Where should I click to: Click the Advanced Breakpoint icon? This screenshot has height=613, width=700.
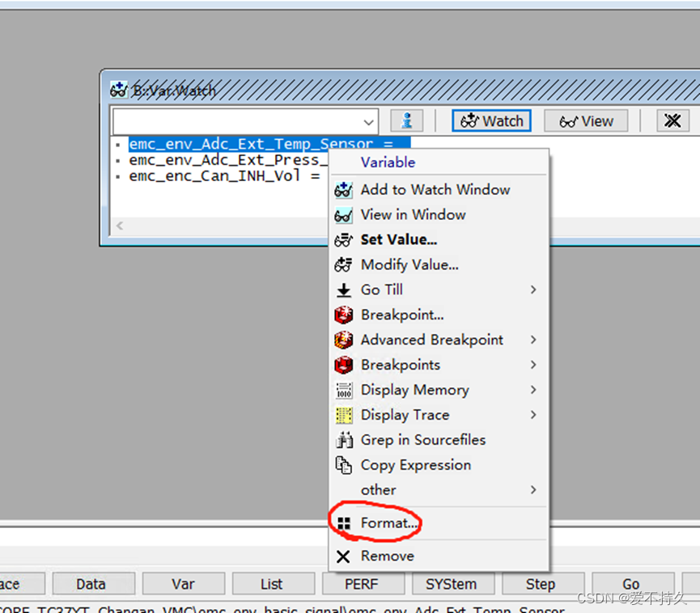point(343,340)
